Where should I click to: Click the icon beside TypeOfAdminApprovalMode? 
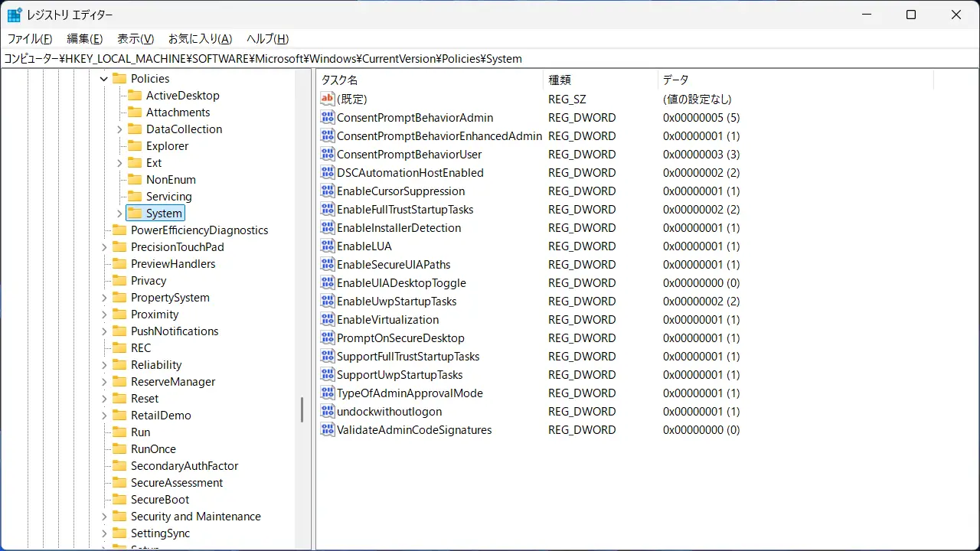click(328, 393)
